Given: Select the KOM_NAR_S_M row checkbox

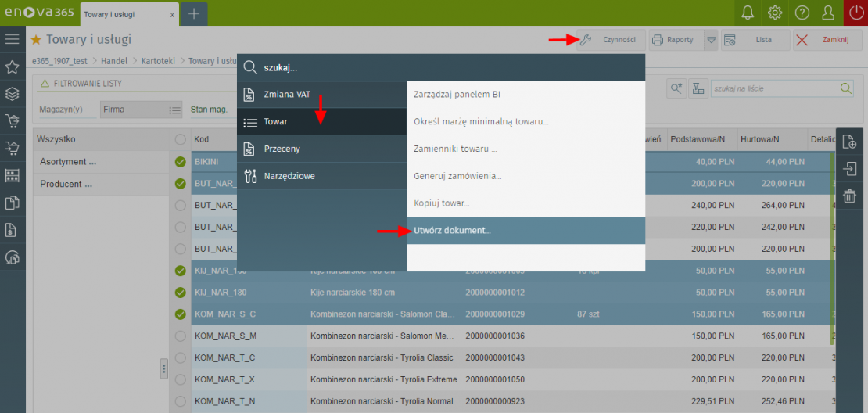Looking at the screenshot, I should point(181,336).
